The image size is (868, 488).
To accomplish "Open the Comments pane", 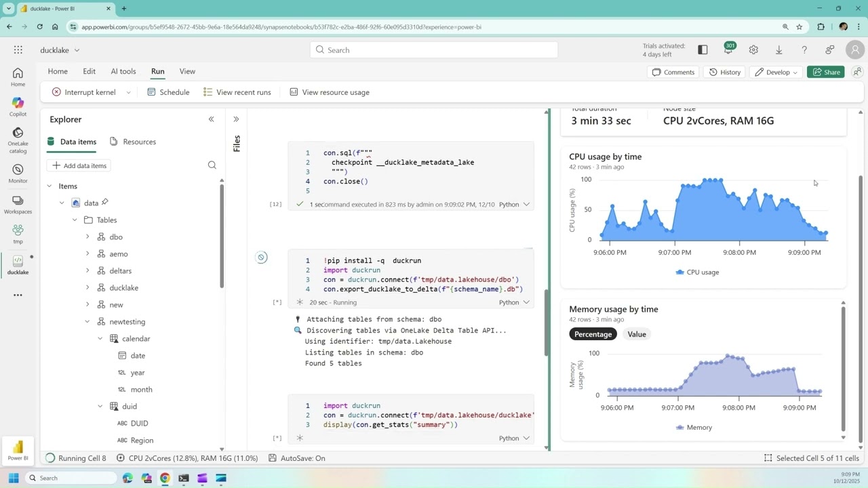I will pyautogui.click(x=673, y=72).
